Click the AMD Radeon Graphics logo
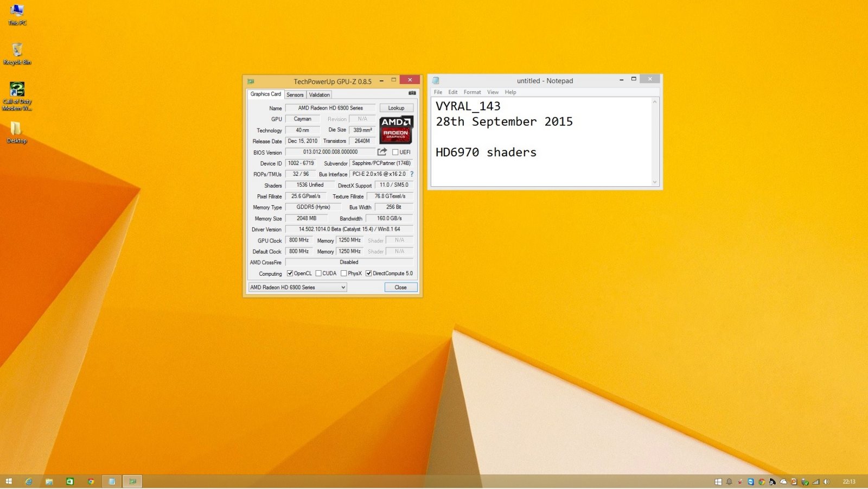Image resolution: width=868 pixels, height=489 pixels. point(396,129)
